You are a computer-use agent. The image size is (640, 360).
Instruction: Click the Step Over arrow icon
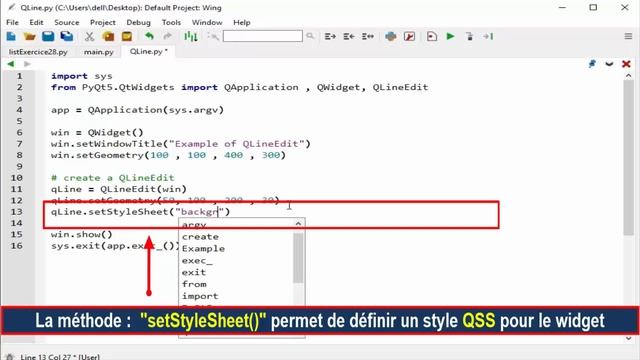(x=488, y=37)
